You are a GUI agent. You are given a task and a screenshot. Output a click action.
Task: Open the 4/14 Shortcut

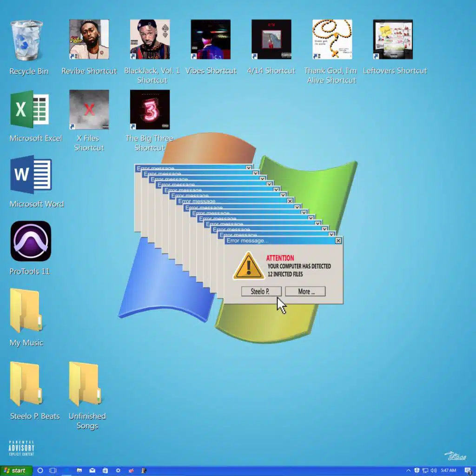271,40
